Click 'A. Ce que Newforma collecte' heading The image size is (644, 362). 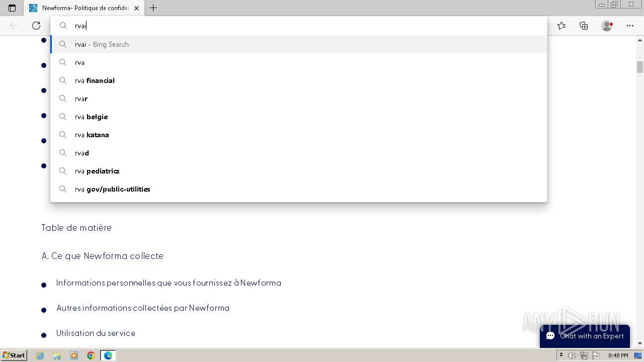(103, 256)
